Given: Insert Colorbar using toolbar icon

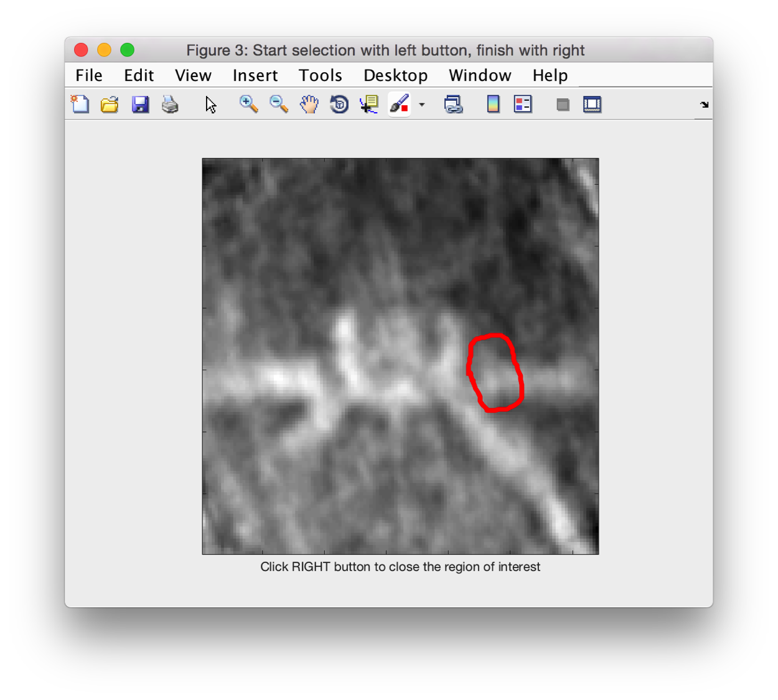Looking at the screenshot, I should click(x=493, y=104).
